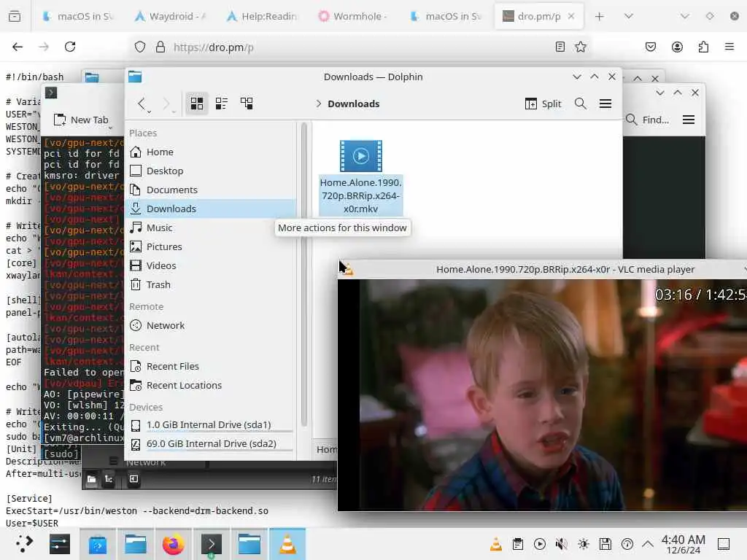The width and height of the screenshot is (747, 560).
Task: Switch Dolphin to Details tree view mode
Action: [247, 104]
